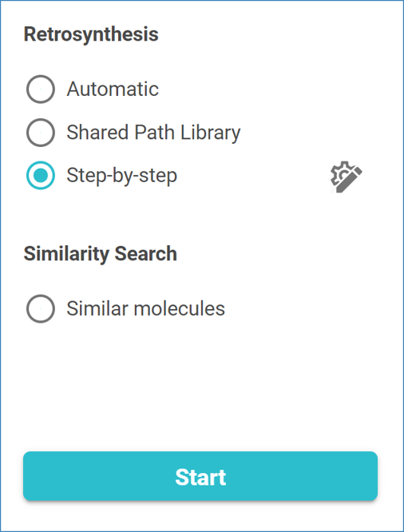Click the word molecules in Similar molecules
The width and height of the screenshot is (404, 532).
click(x=180, y=309)
